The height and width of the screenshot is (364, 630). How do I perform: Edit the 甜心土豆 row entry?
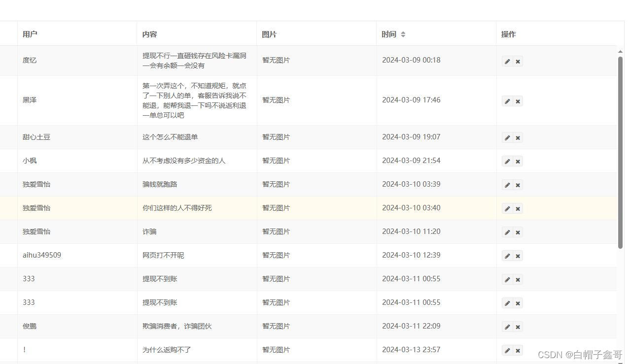click(507, 138)
